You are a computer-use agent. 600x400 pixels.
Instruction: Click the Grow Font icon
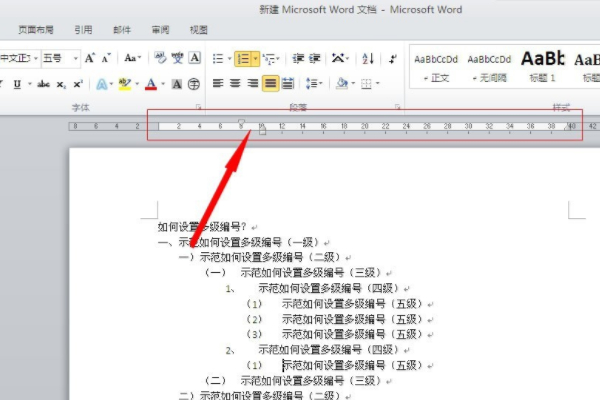[x=90, y=59]
